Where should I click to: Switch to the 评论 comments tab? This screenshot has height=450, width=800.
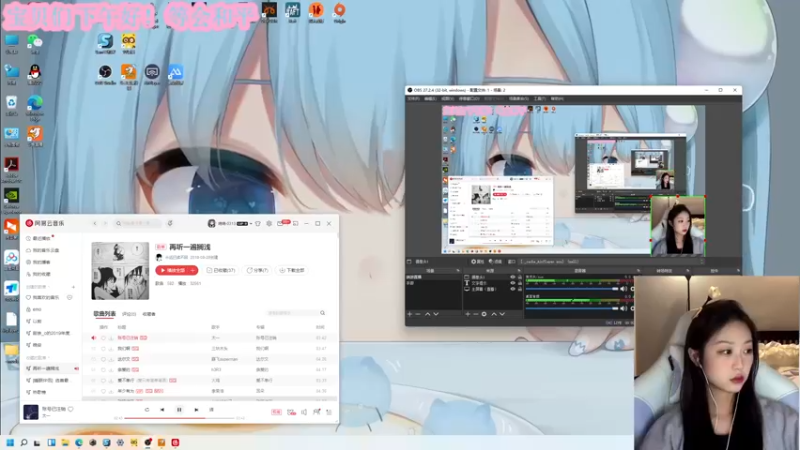(x=129, y=314)
